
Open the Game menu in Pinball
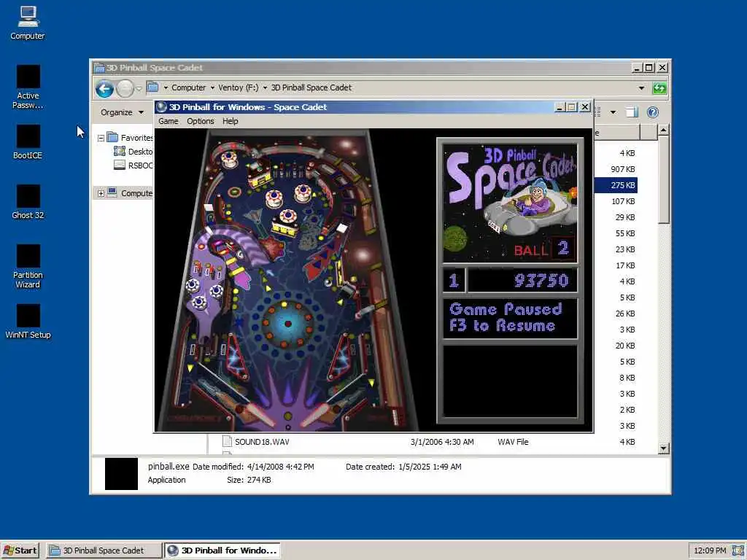(x=169, y=121)
